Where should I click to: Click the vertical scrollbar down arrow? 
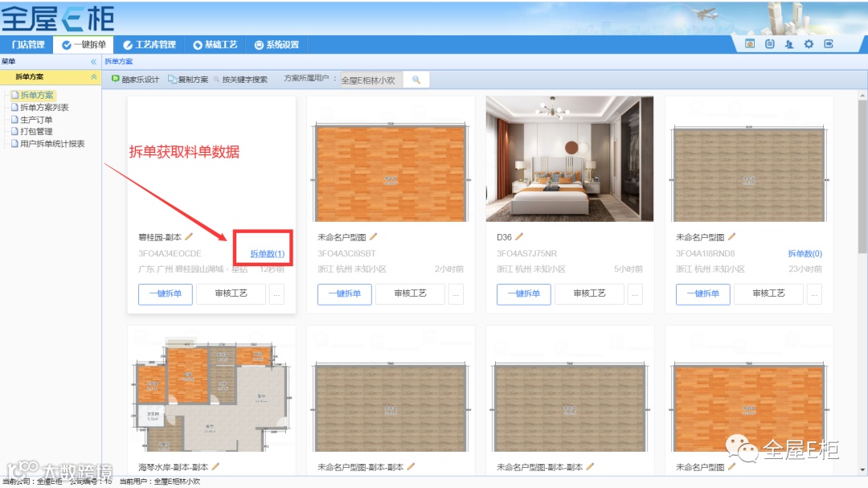click(862, 470)
